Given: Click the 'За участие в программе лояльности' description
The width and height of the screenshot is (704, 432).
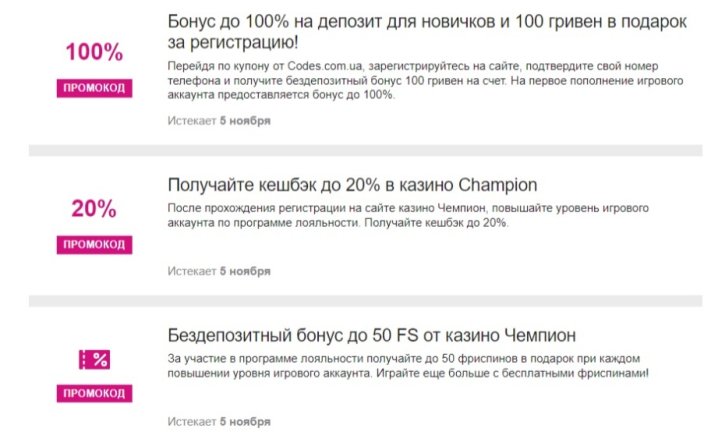Looking at the screenshot, I should click(408, 366).
